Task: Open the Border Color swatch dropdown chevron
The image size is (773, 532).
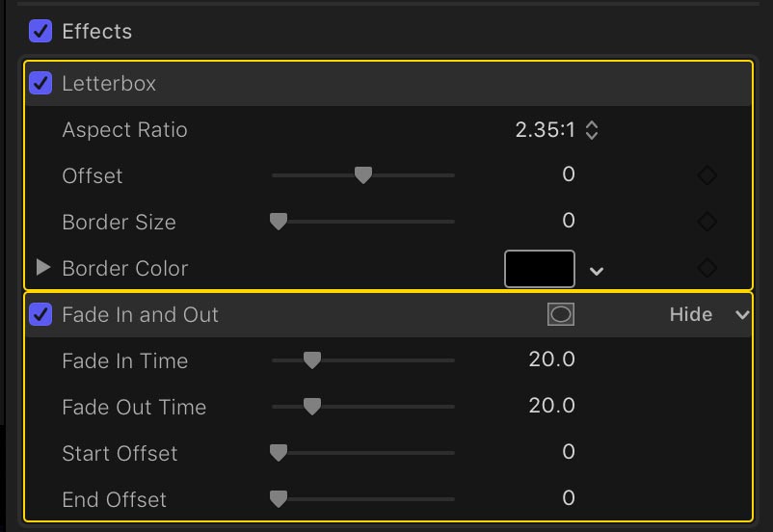Action: 597,271
